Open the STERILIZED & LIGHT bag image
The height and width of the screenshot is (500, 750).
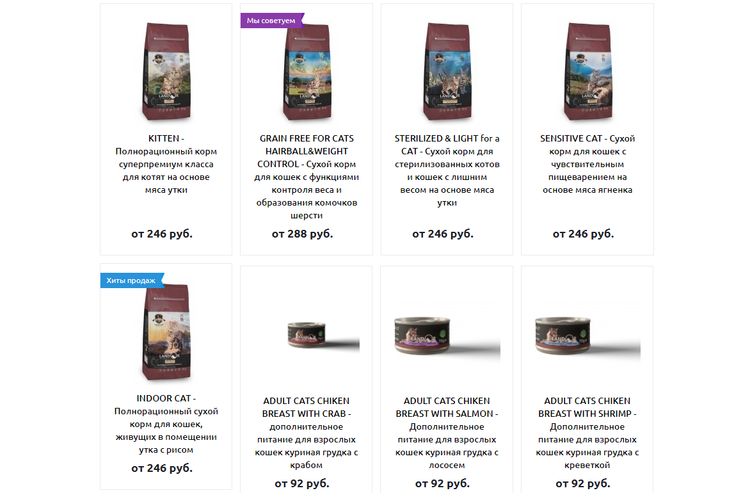[447, 71]
